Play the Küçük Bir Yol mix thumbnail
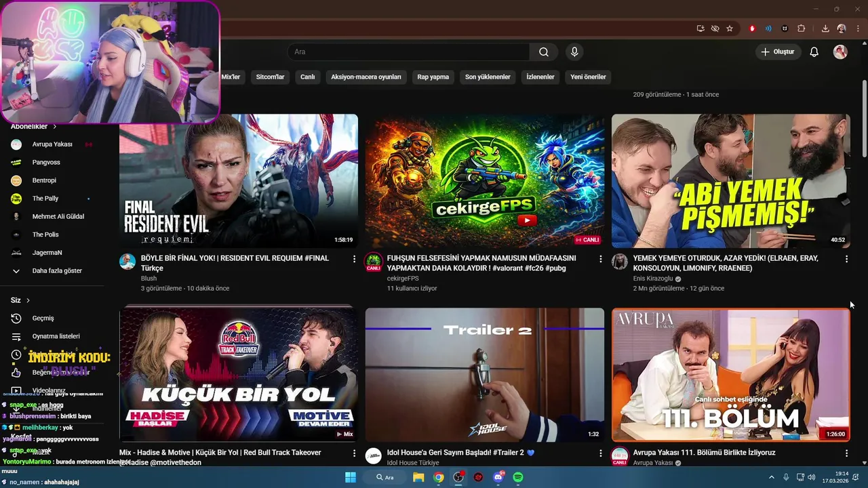 tap(239, 375)
